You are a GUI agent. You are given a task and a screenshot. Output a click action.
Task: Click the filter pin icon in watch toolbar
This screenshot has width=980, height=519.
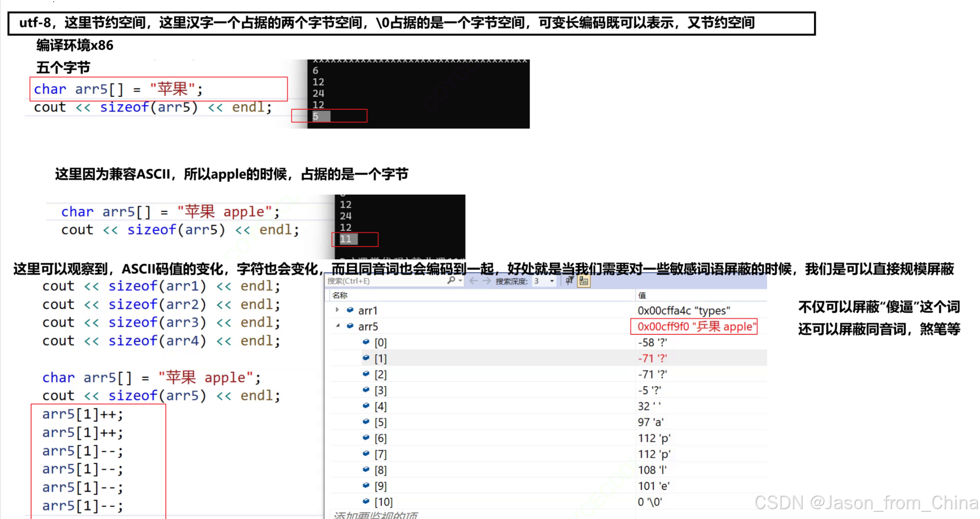tap(569, 281)
